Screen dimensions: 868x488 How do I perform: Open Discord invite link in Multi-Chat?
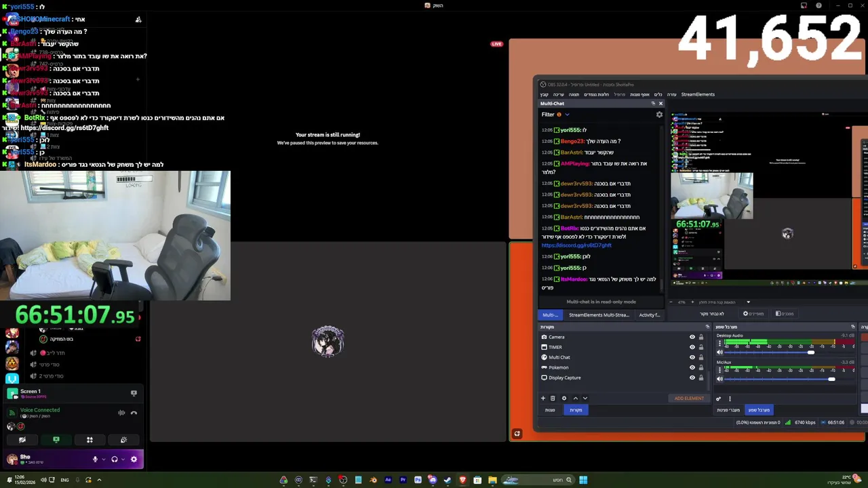pos(576,245)
